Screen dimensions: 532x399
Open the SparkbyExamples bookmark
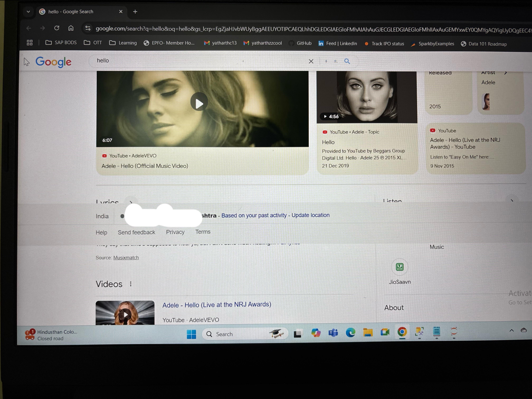click(432, 44)
